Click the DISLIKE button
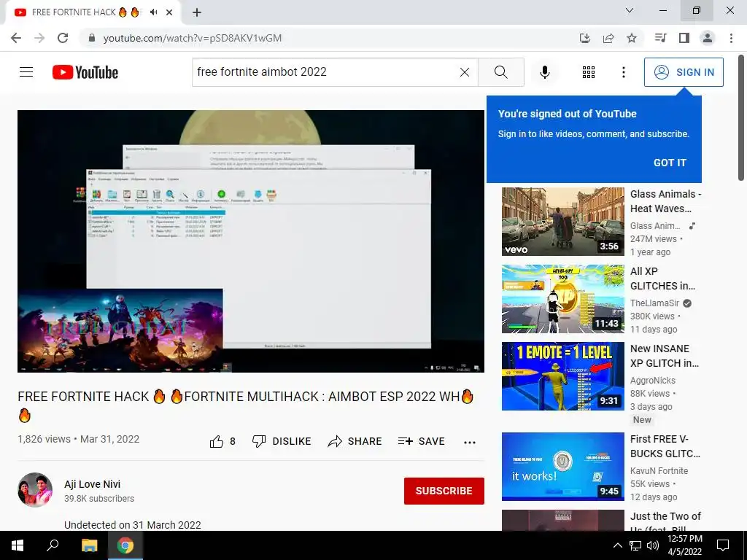 281,441
